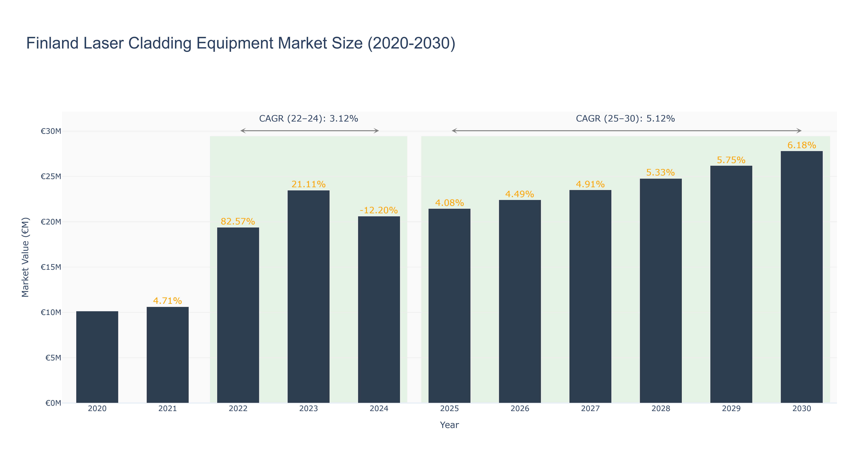This screenshot has height=465, width=868.
Task: Click the 2022 x-axis label
Action: (x=238, y=408)
